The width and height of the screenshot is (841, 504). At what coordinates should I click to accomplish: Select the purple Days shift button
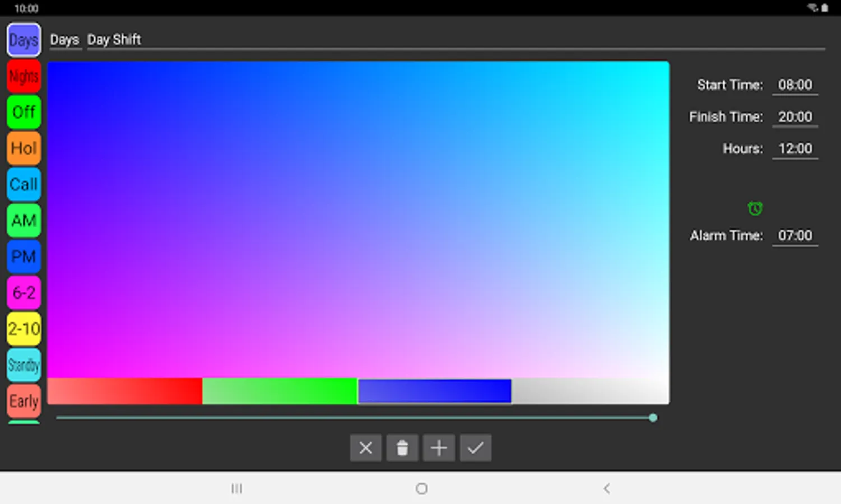click(x=24, y=40)
